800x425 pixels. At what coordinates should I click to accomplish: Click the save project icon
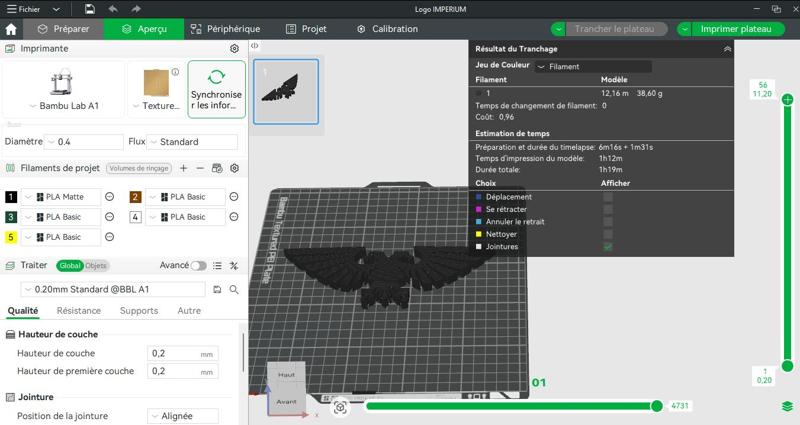click(90, 9)
